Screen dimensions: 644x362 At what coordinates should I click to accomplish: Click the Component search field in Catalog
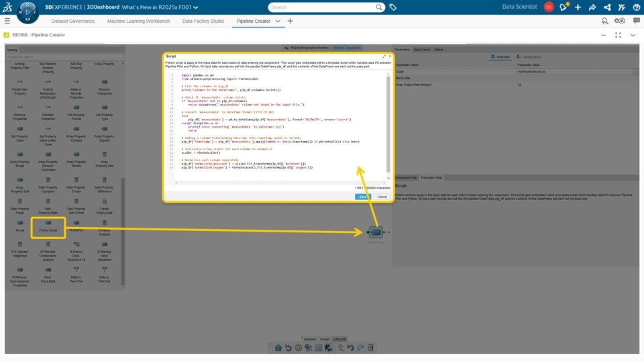(x=64, y=57)
